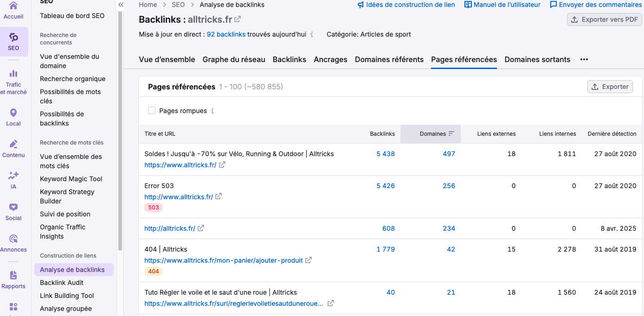644x316 pixels.
Task: Open Recherche organique in sidebar
Action: tap(73, 79)
